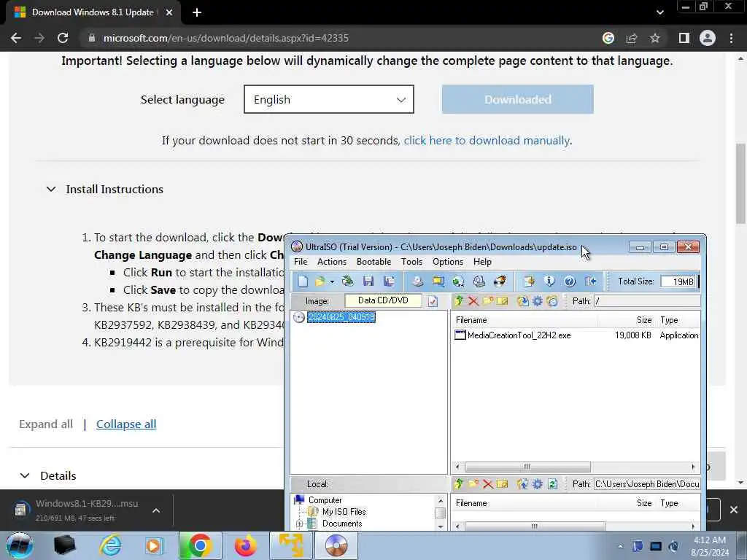
Task: Click the New Folder icon in the image pane toolbar
Action: click(488, 301)
